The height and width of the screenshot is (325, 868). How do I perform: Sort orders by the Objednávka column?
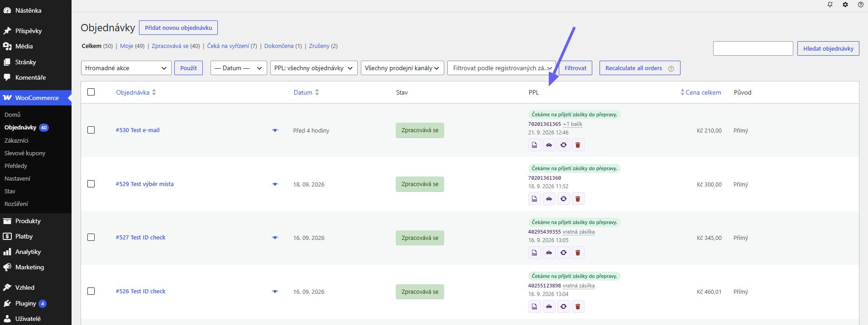[x=136, y=92]
